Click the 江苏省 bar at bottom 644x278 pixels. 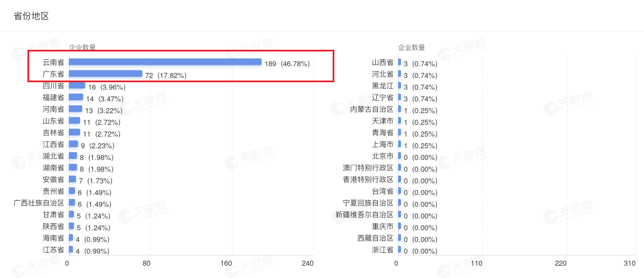pos(71,249)
